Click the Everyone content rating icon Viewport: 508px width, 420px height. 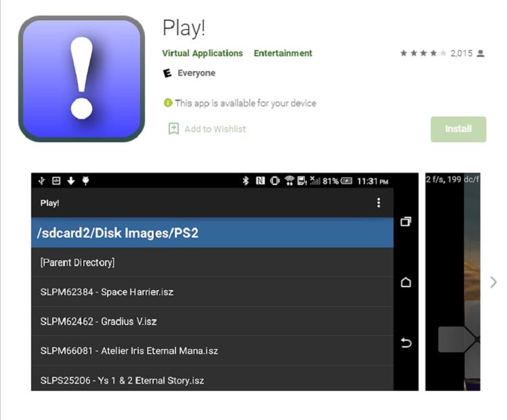pyautogui.click(x=167, y=73)
